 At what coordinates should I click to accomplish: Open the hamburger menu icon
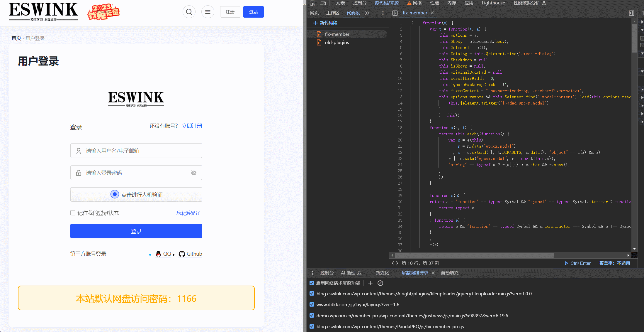coord(208,12)
